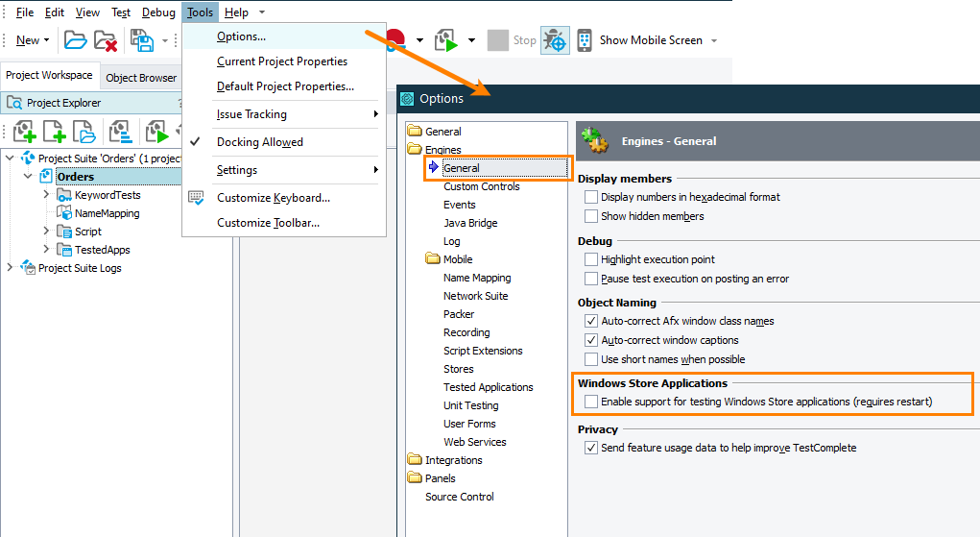
Task: Uncheck Auto-correct Afx window class names
Action: click(590, 321)
